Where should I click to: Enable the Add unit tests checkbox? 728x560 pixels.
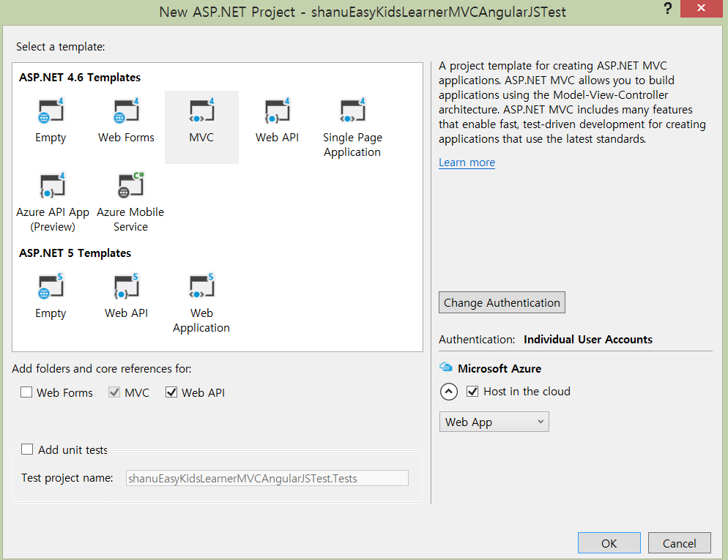tap(27, 449)
